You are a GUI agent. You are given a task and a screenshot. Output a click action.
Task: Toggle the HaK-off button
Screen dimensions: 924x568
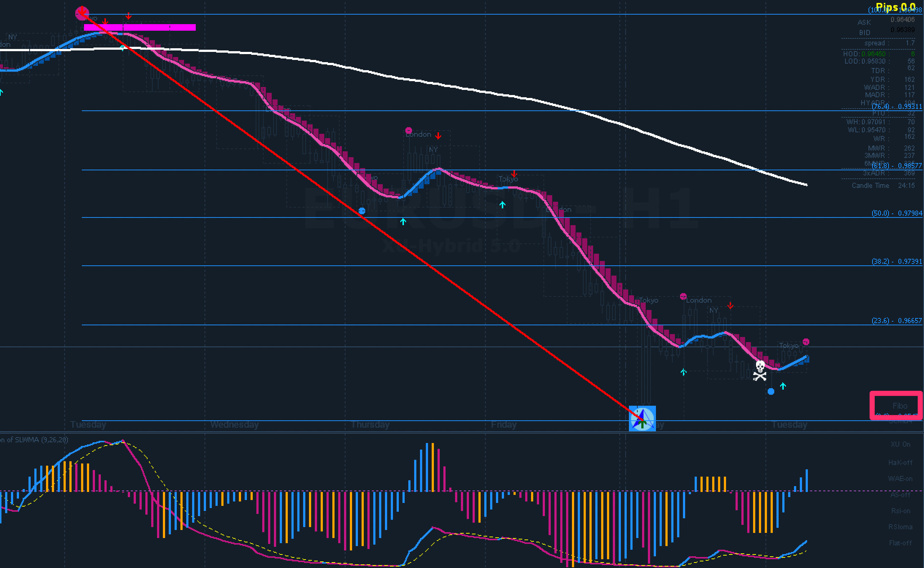tap(900, 462)
